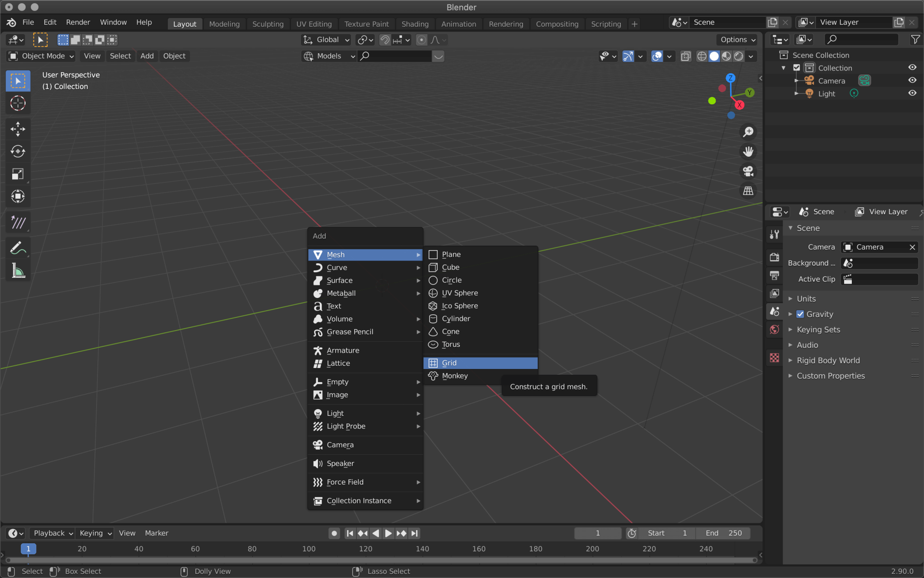Jump to the end frame with the playback control

(415, 533)
